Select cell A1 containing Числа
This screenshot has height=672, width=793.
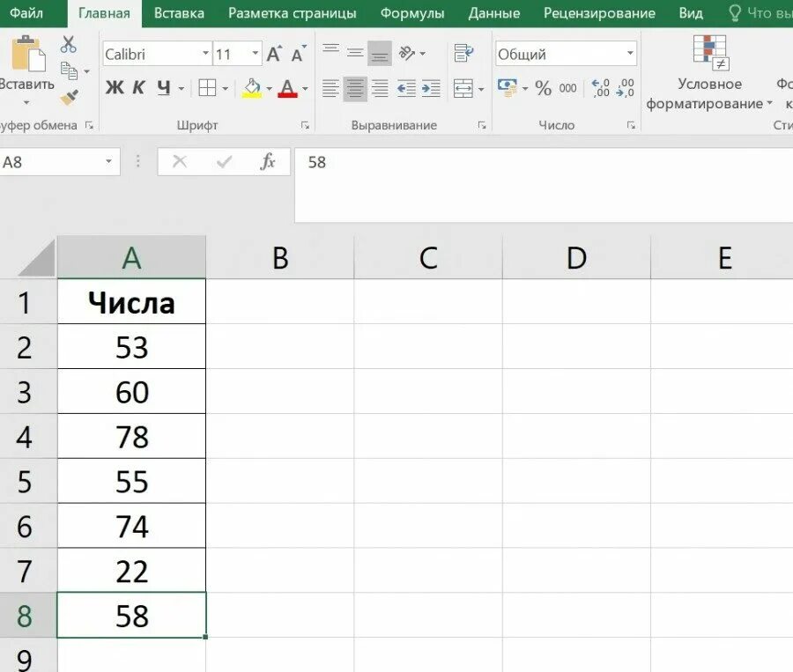click(x=130, y=301)
